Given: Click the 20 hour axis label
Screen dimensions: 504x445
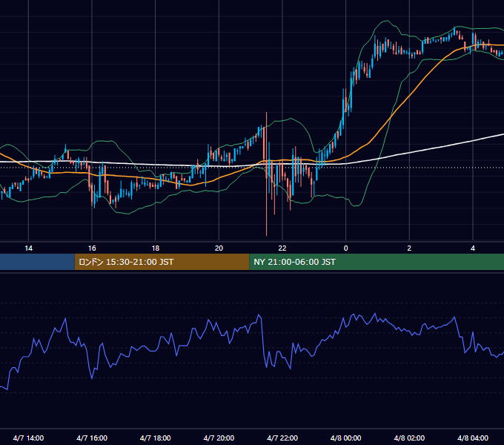Looking at the screenshot, I should 219,248.
